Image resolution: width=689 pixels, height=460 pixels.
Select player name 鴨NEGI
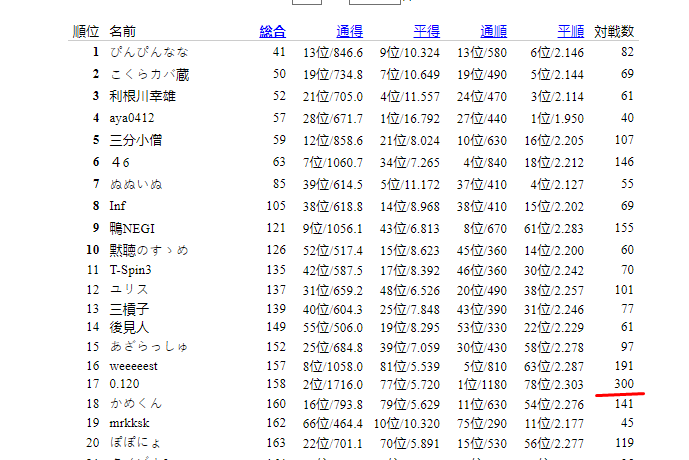132,228
